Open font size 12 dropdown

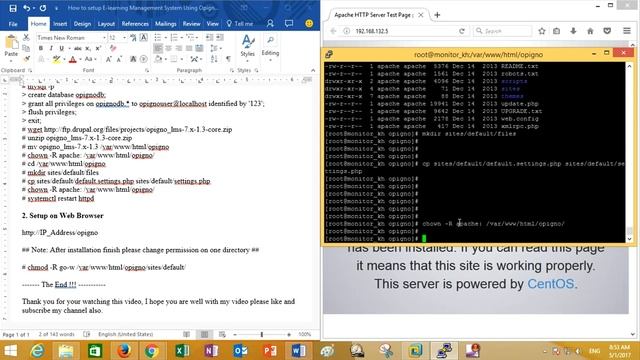pyautogui.click(x=124, y=38)
